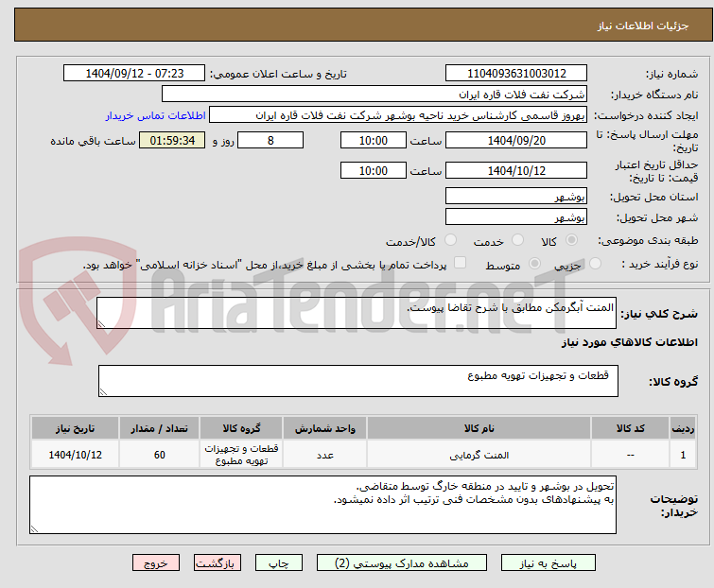Screen dimensions: 714x588
Task: Click the بازگشت back button
Action: [x=218, y=563]
